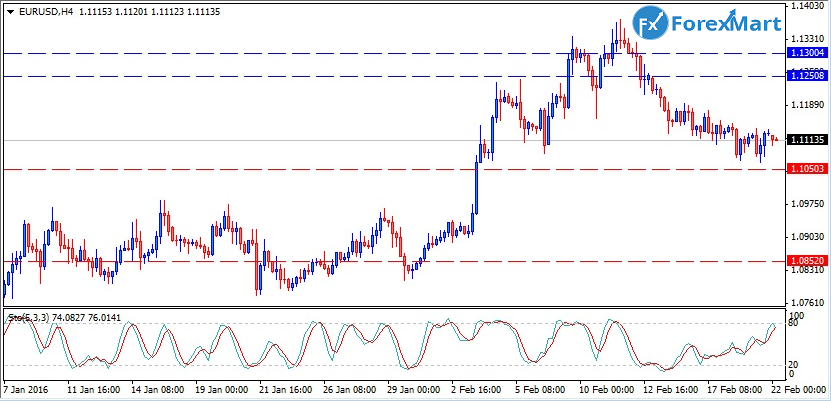
Task: Click the Sto(5,3,3) indicator label
Action: click(30, 317)
